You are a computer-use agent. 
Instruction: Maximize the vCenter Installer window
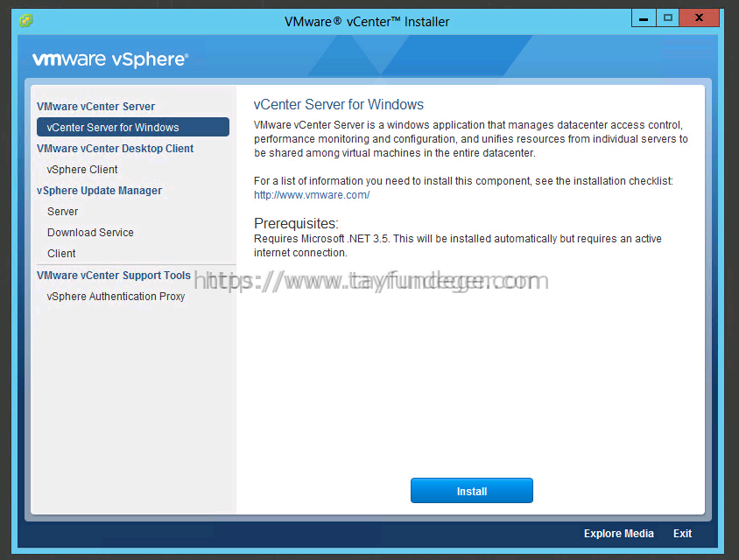tap(667, 17)
